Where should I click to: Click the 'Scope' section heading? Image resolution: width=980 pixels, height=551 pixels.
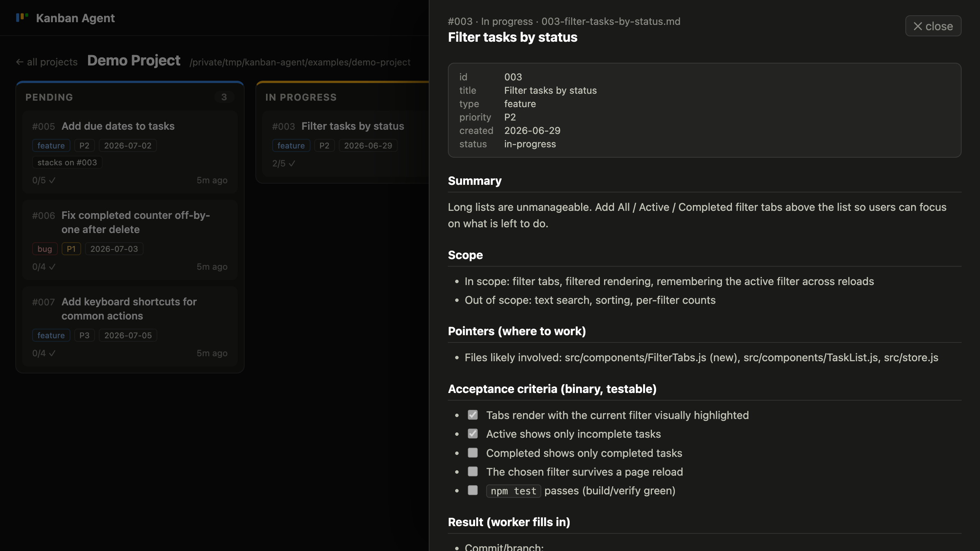pos(465,255)
